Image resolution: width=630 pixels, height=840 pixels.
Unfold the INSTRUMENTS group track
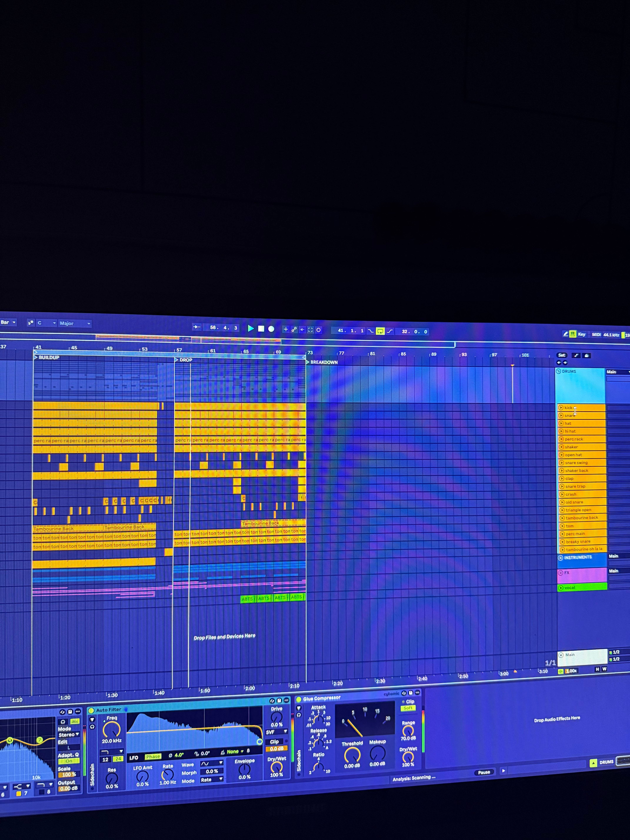560,558
